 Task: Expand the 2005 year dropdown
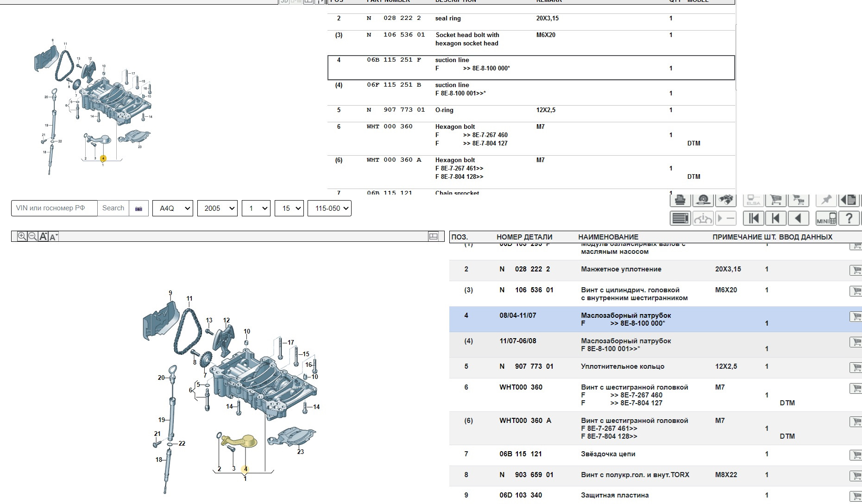coord(217,208)
